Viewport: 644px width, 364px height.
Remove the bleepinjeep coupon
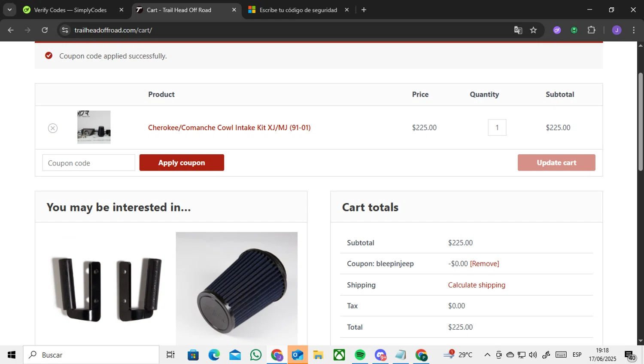click(x=484, y=264)
